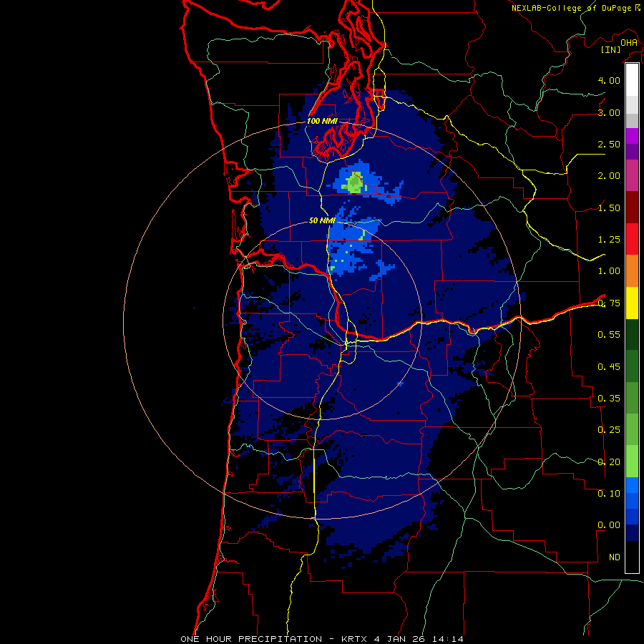
Task: Click the KRTX radar site identifier
Action: pos(355,639)
